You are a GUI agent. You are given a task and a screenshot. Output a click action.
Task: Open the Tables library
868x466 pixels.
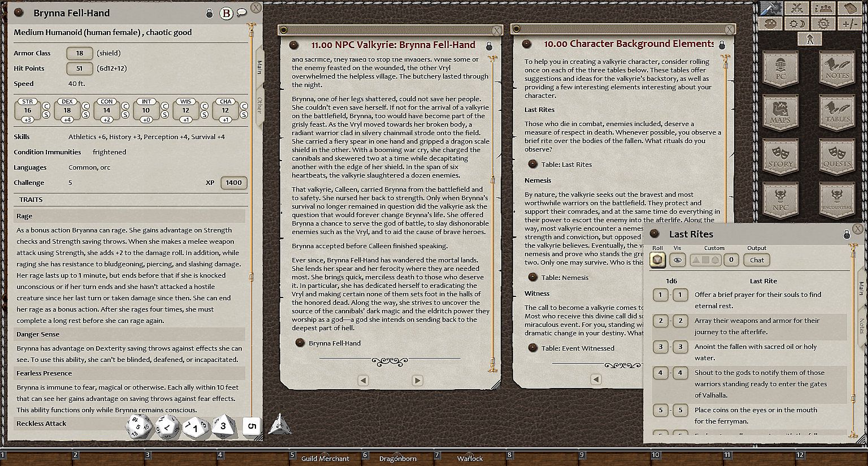click(x=837, y=114)
